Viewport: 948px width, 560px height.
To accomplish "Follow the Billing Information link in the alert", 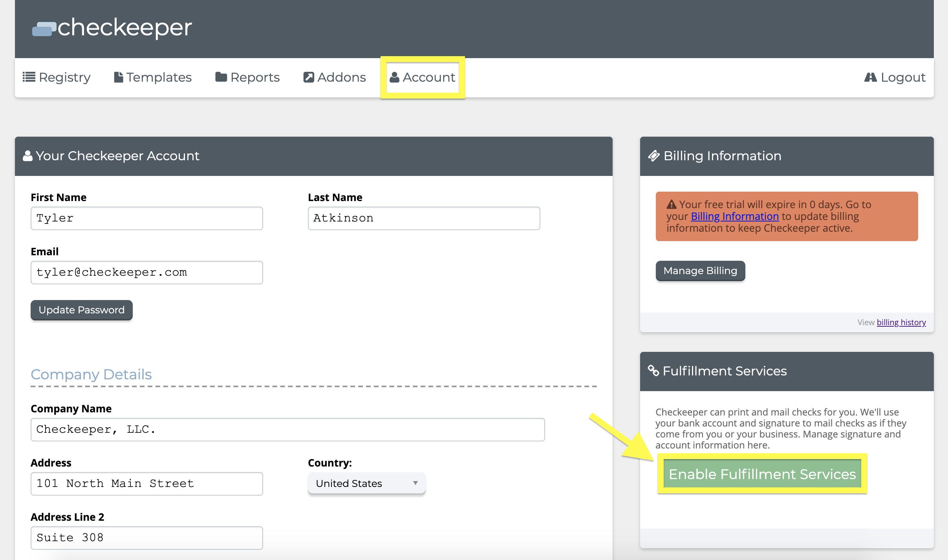I will tap(735, 216).
